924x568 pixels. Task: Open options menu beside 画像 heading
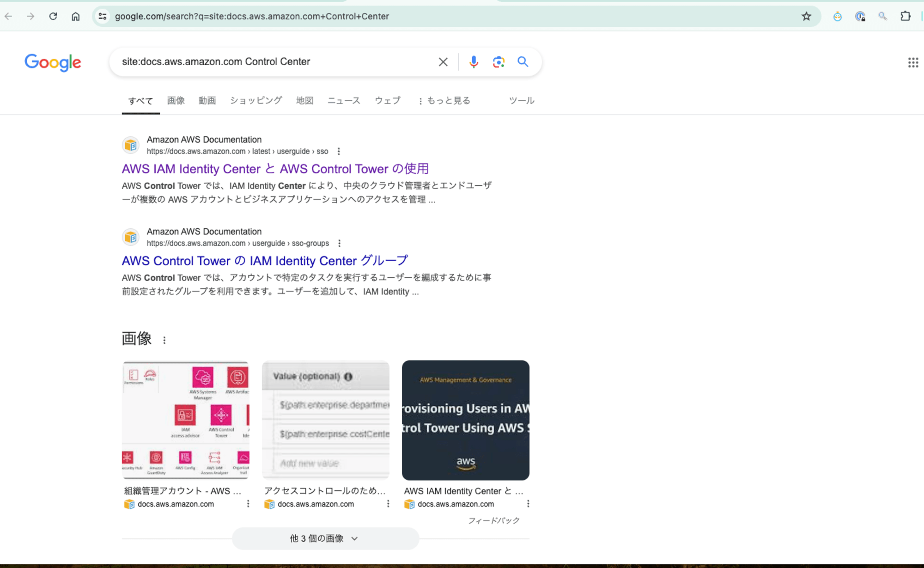click(x=164, y=340)
